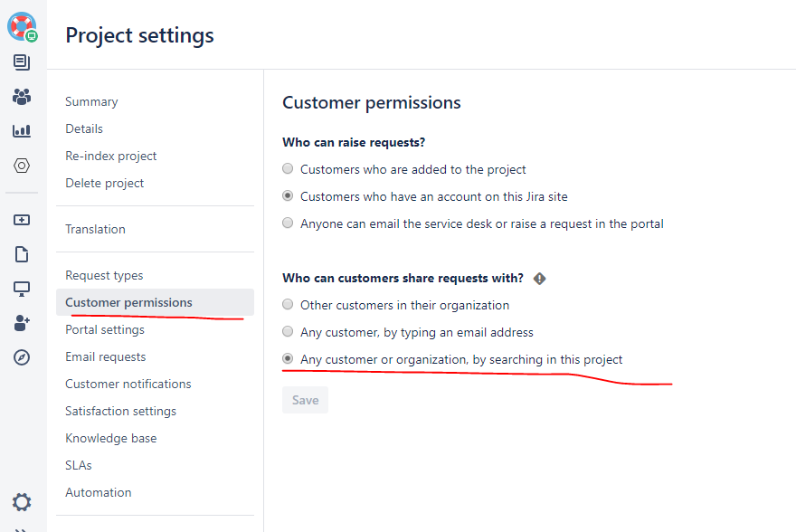Screen dimensions: 796x532
Task: Click the Save button
Action: [x=305, y=400]
